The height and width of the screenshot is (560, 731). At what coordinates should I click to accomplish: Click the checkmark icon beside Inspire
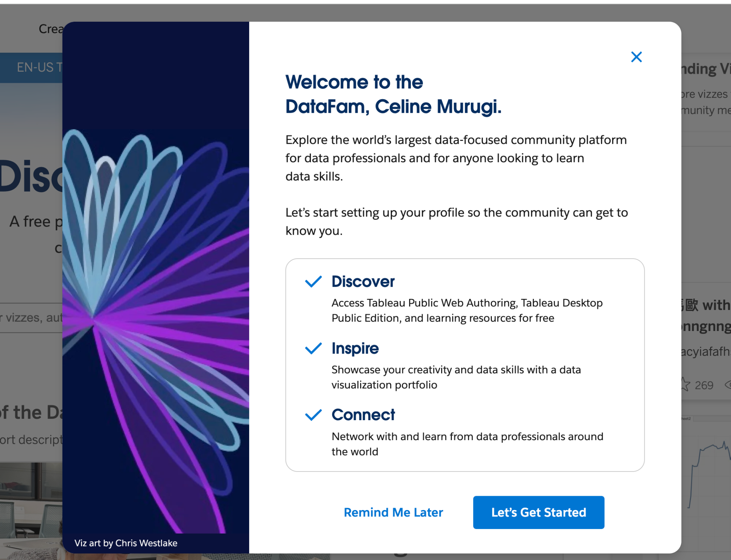(313, 348)
